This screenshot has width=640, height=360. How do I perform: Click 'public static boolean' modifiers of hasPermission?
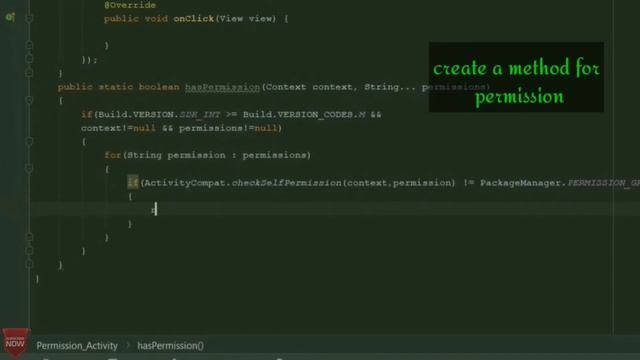pos(118,87)
